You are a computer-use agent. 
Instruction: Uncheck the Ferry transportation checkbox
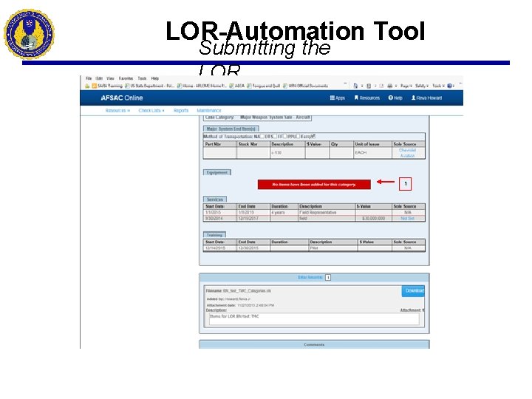click(x=313, y=136)
